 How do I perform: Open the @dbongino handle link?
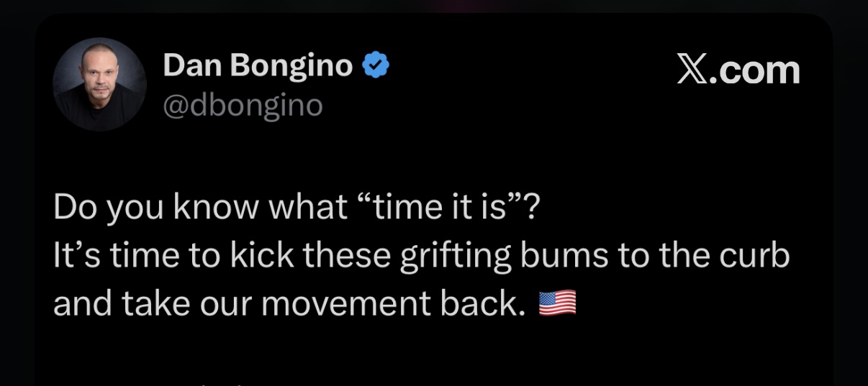click(243, 106)
